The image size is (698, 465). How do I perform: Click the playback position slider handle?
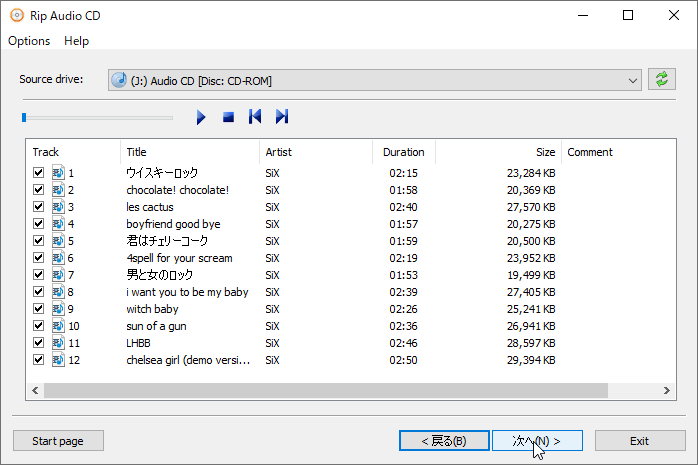tap(24, 117)
